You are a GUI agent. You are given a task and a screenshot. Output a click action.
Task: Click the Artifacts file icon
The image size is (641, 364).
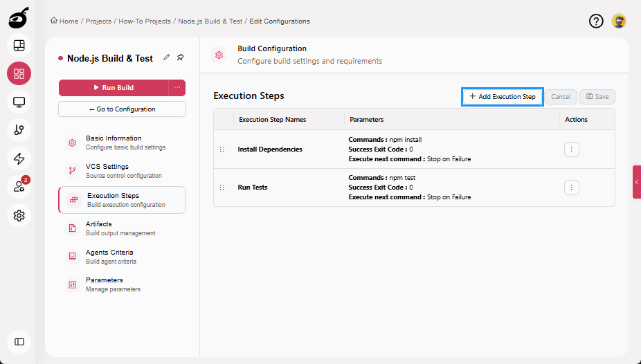73,228
